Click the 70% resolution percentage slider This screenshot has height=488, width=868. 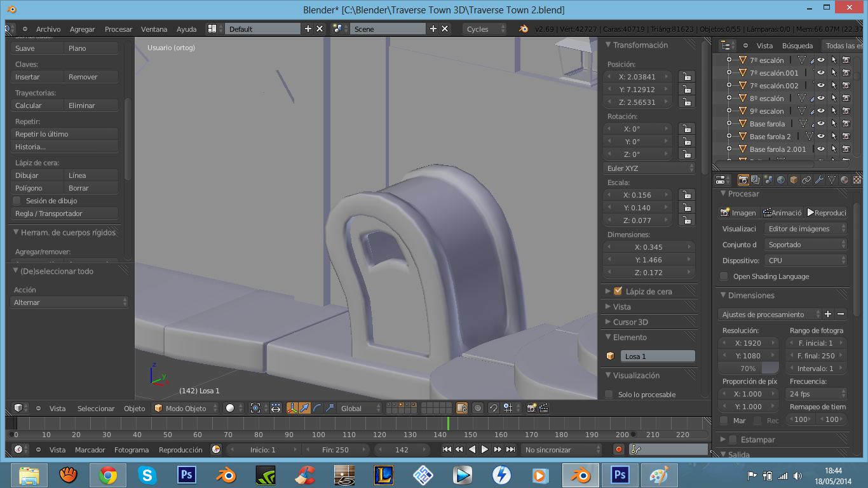[749, 369]
